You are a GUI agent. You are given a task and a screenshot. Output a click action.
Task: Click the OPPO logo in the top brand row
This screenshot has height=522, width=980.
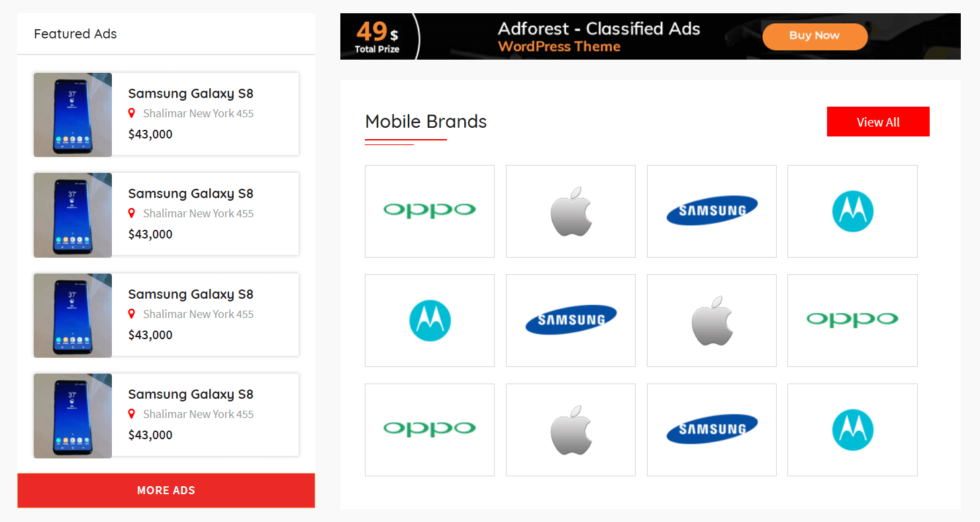pyautogui.click(x=429, y=211)
